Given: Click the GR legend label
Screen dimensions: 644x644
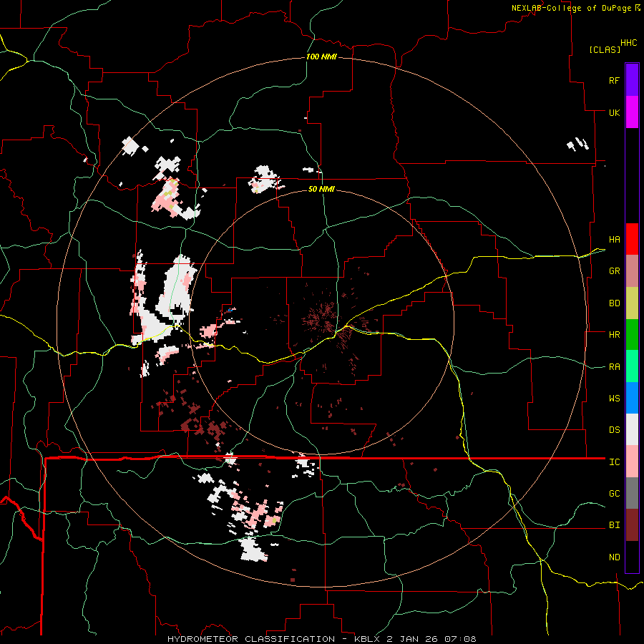Looking at the screenshot, I should coord(614,271).
